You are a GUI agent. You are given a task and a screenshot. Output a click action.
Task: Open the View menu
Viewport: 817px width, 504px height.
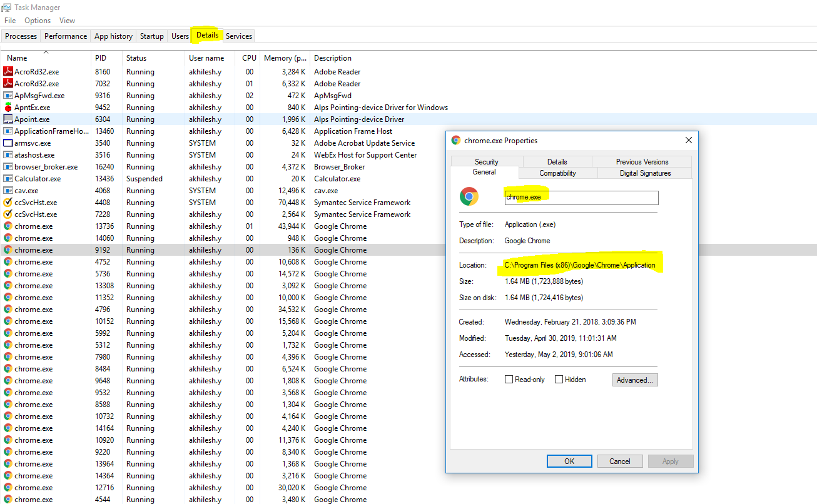[x=67, y=20]
